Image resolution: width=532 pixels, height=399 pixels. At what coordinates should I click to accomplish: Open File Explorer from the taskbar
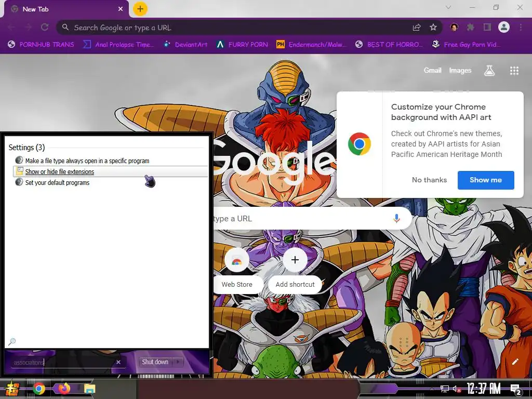click(89, 389)
